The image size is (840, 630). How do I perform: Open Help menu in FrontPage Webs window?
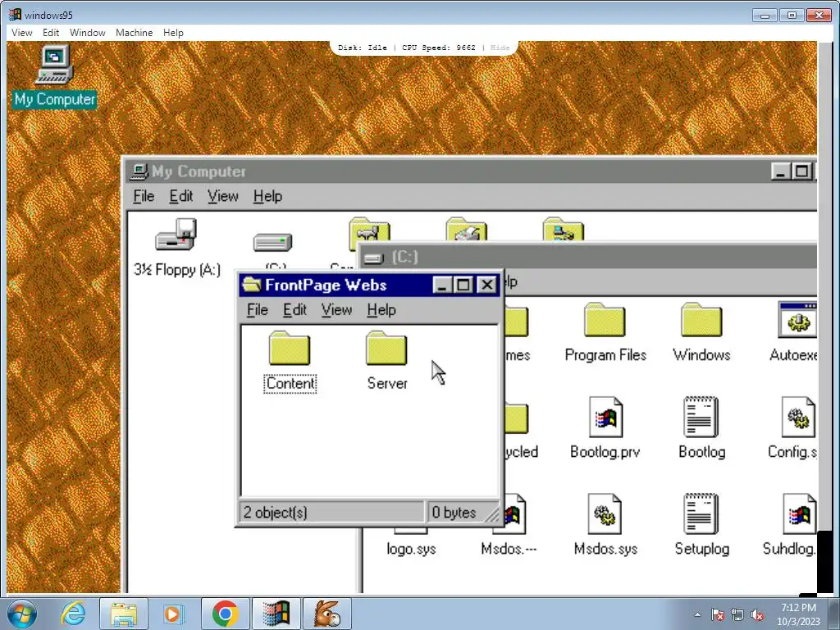click(x=381, y=309)
